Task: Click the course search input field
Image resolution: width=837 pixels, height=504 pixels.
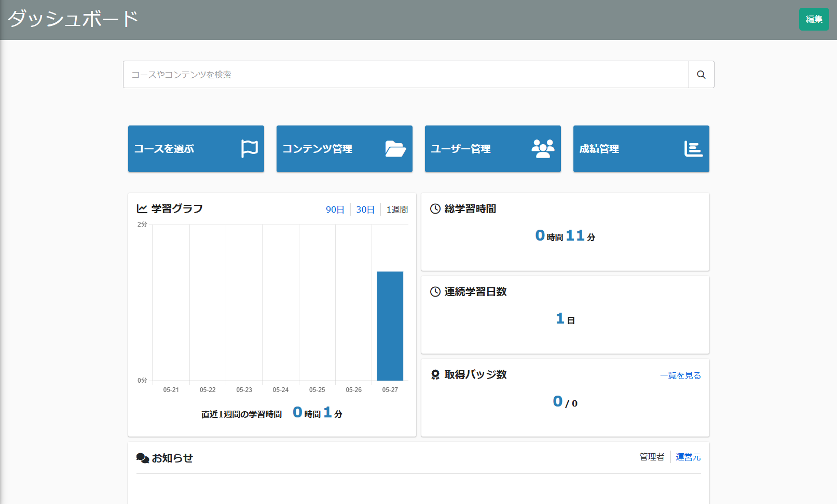Action: click(405, 74)
